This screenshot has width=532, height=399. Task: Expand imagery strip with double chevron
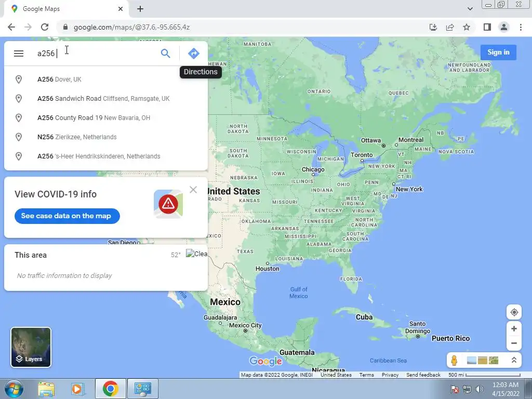click(x=514, y=361)
